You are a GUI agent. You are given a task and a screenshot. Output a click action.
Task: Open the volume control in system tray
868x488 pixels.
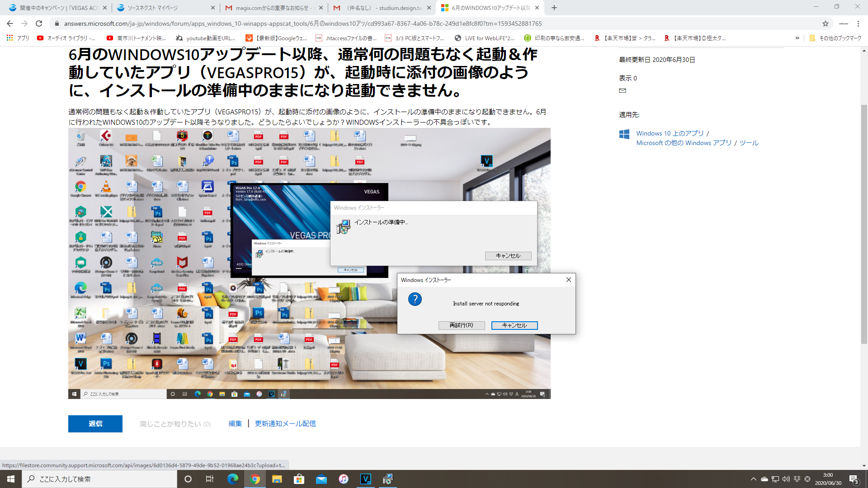(786, 479)
